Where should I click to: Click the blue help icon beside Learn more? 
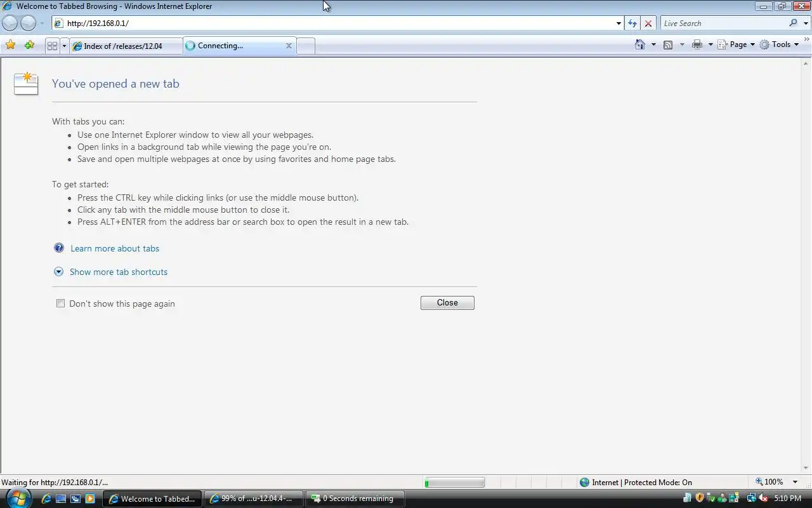(59, 248)
